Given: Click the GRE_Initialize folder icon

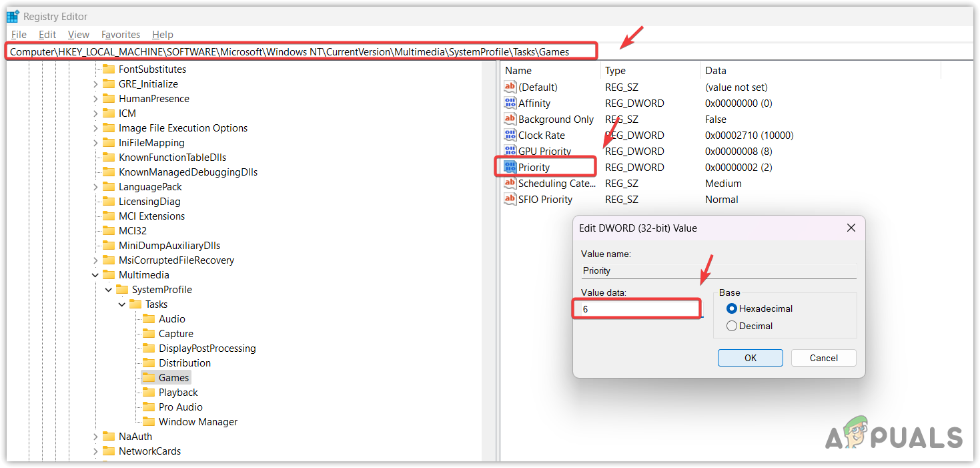Looking at the screenshot, I should [x=109, y=83].
